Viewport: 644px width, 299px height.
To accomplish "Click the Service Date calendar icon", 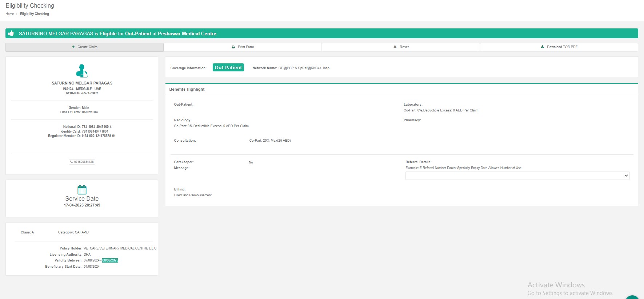I will [x=82, y=189].
